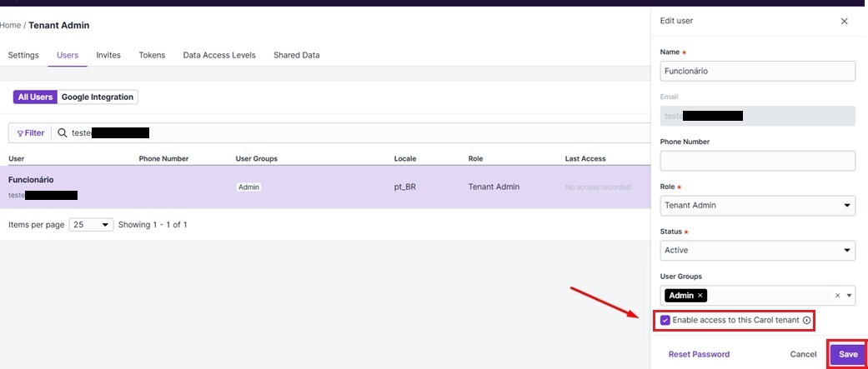Viewport: 868px width, 369px height.
Task: Go to the Tokens tab
Action: point(152,55)
